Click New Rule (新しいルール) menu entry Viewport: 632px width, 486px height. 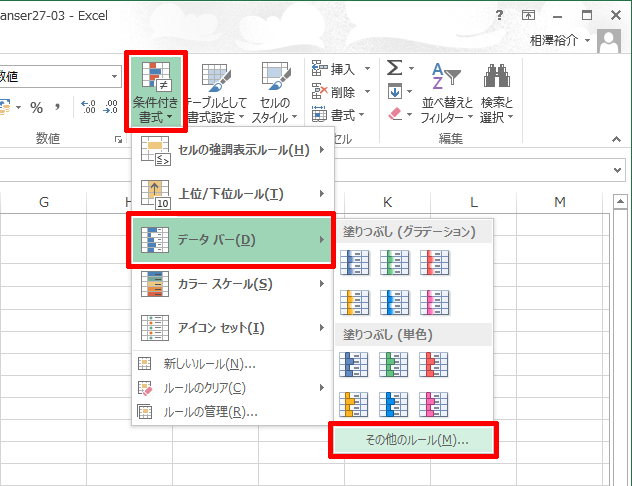[x=233, y=364]
